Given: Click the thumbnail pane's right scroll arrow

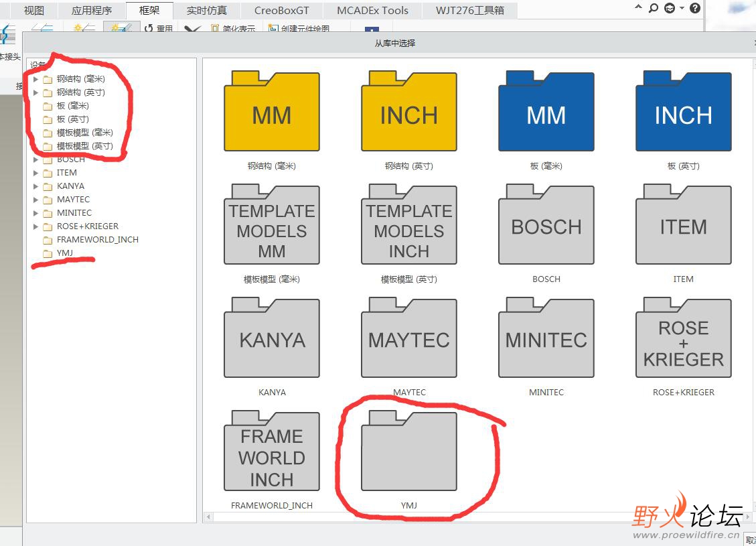Looking at the screenshot, I should 748,517.
